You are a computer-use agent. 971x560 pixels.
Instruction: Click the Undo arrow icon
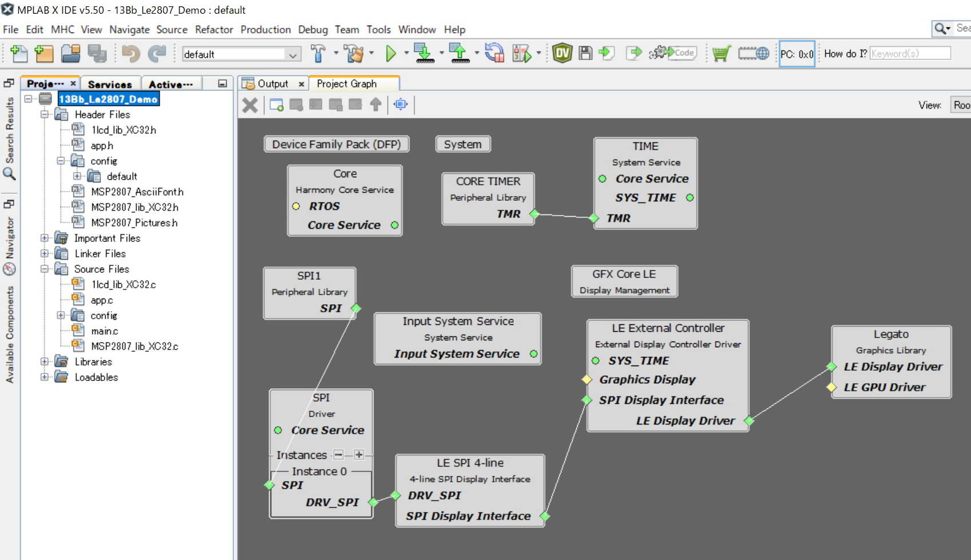(x=131, y=54)
